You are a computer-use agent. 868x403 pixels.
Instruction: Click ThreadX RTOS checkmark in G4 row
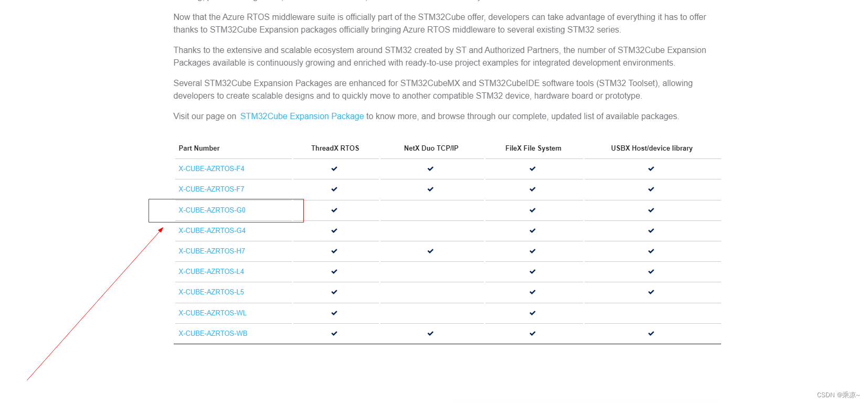334,230
